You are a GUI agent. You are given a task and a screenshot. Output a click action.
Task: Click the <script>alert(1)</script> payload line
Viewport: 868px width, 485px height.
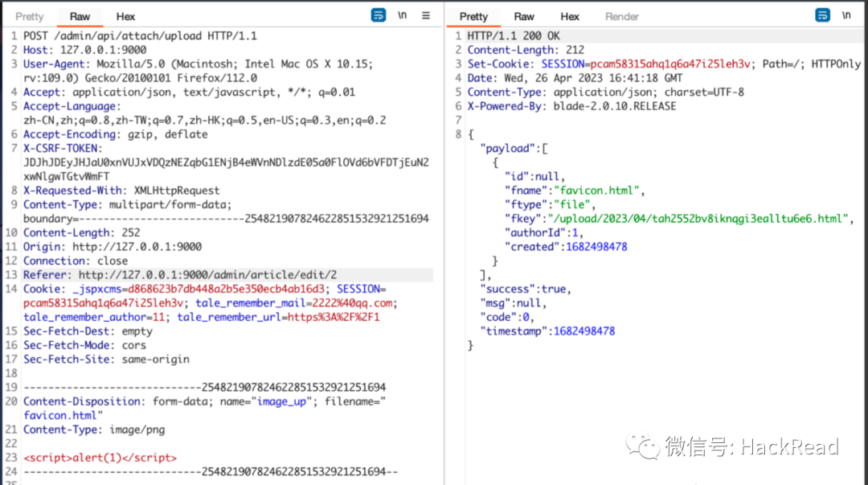tap(100, 458)
